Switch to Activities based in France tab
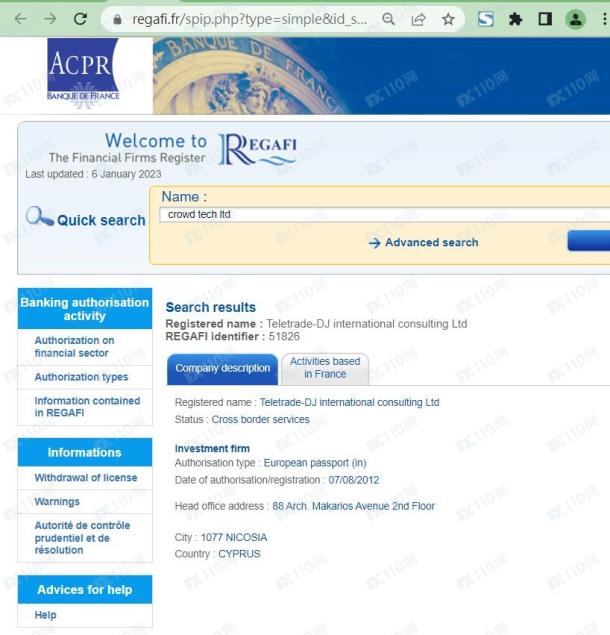Viewport: 610px width, 635px height. click(x=325, y=368)
